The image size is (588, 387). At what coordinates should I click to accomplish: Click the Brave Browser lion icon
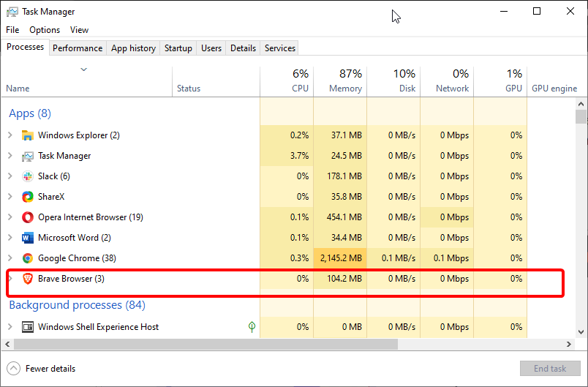[x=27, y=279]
